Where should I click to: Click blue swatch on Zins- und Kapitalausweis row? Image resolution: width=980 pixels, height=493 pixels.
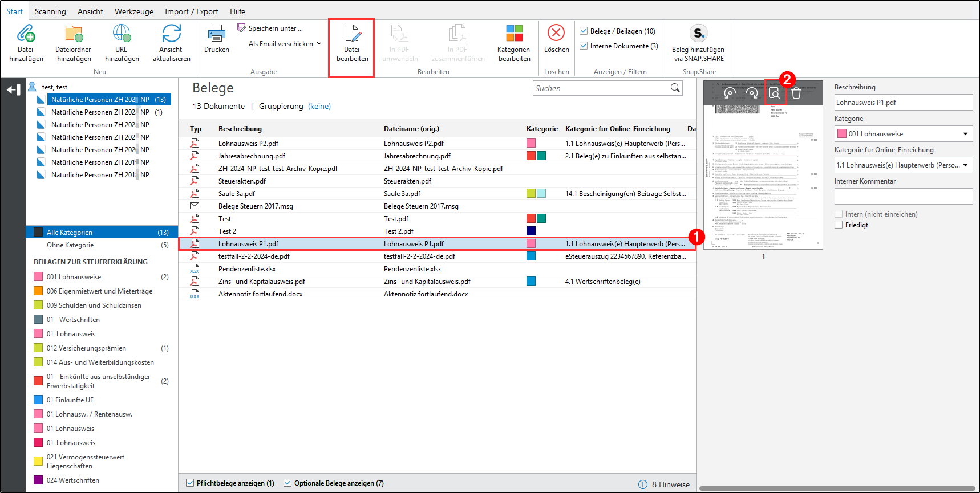point(531,281)
